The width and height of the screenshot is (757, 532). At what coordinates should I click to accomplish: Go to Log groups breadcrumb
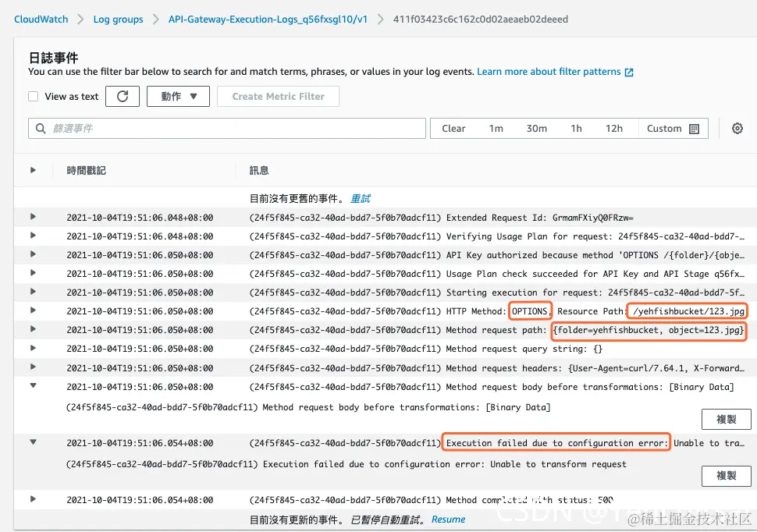click(x=119, y=20)
